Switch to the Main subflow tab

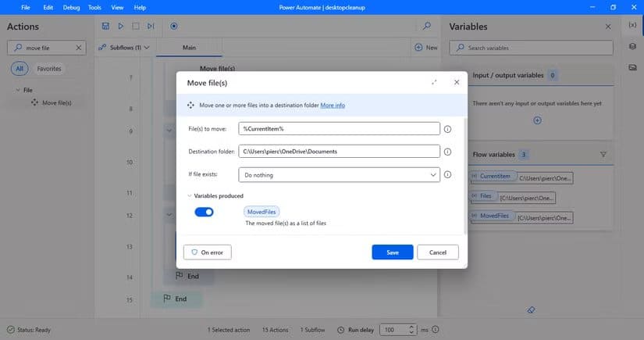(x=189, y=47)
